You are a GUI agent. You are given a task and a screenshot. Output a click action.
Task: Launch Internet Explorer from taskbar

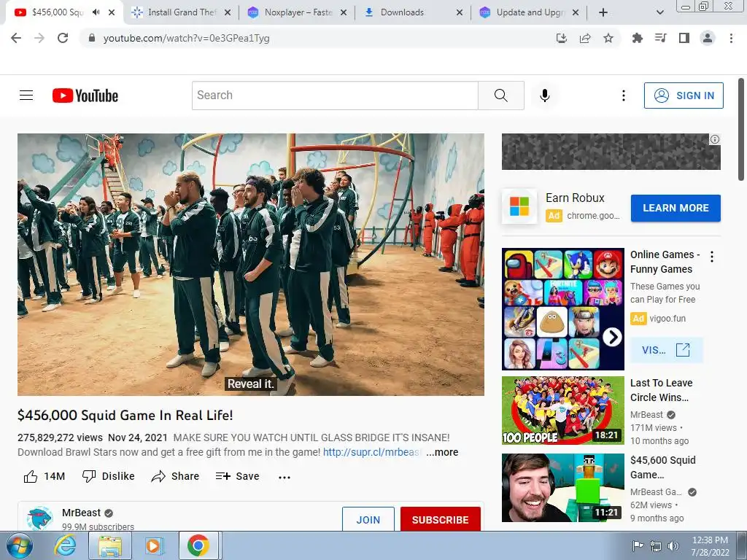tap(65, 545)
